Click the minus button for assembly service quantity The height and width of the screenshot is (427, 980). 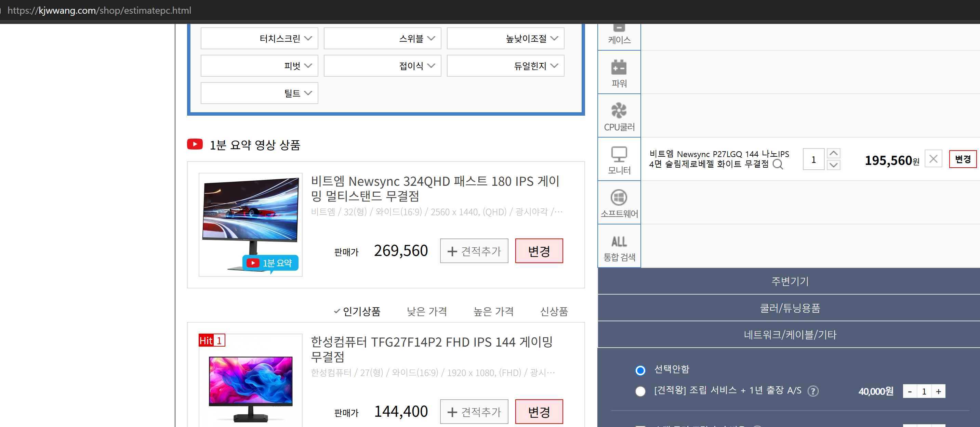(x=910, y=391)
